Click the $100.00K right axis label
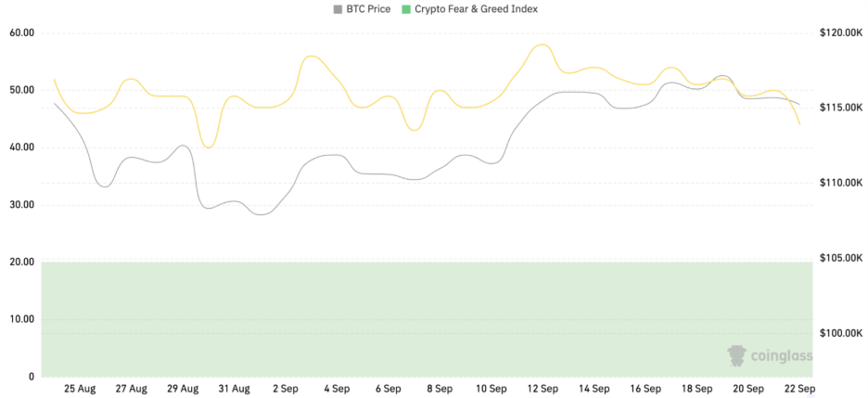Image resolution: width=868 pixels, height=398 pixels. [841, 333]
